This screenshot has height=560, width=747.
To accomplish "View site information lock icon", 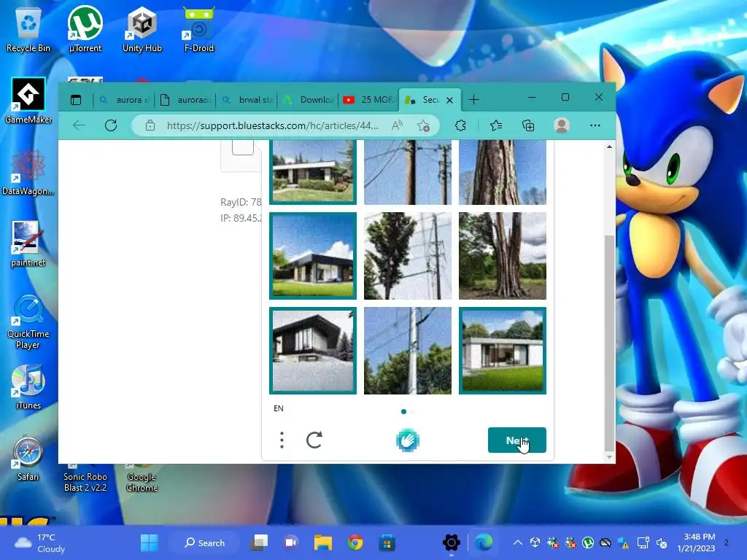I will (150, 125).
